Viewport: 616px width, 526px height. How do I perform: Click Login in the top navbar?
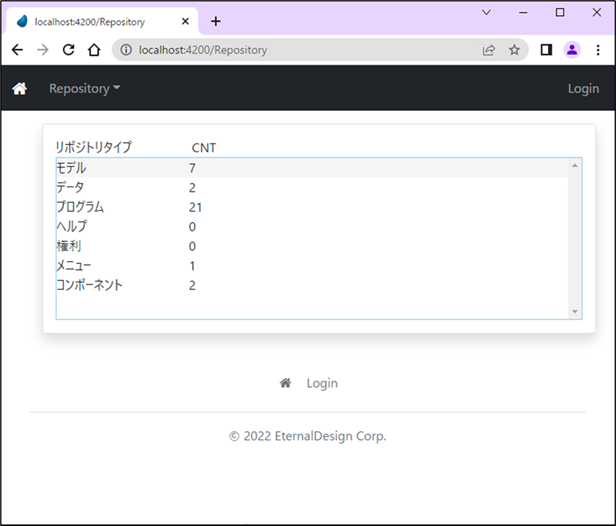click(582, 89)
